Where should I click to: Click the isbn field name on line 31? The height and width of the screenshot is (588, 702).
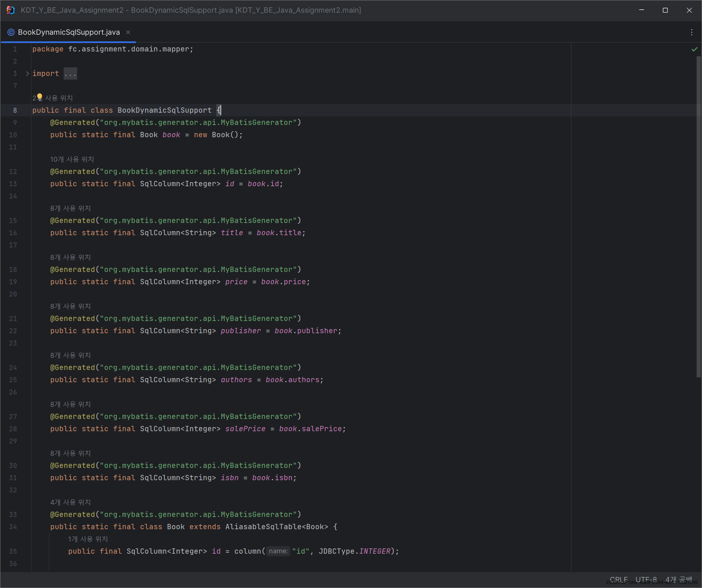point(229,478)
